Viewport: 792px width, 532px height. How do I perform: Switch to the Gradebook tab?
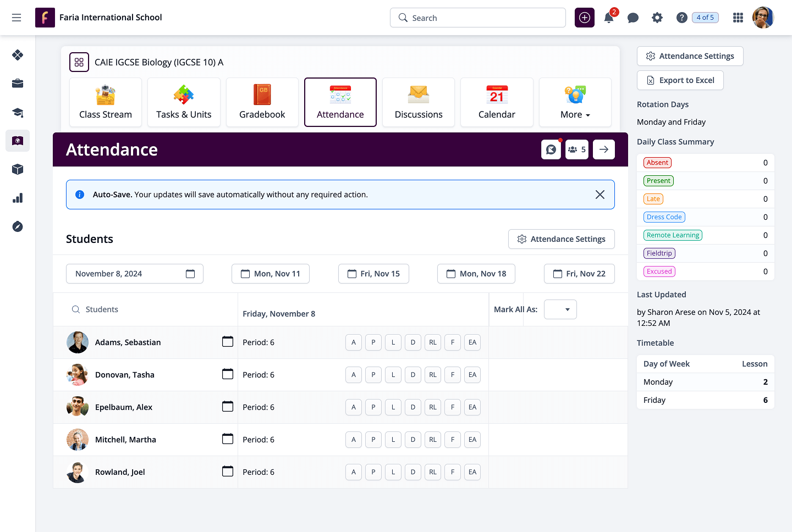(262, 103)
